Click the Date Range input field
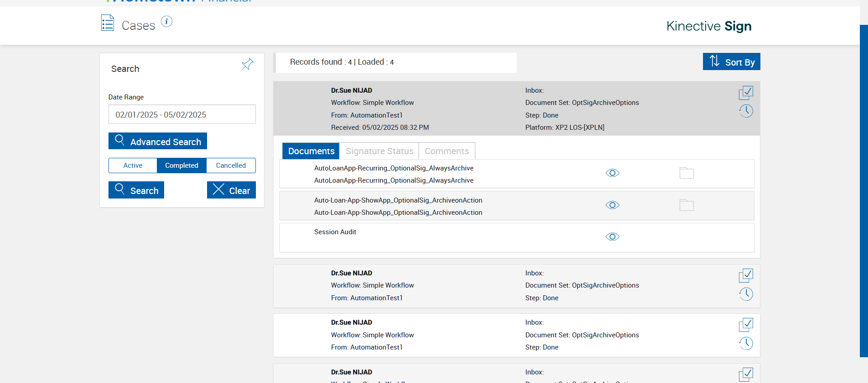This screenshot has height=383, width=868. coord(182,114)
